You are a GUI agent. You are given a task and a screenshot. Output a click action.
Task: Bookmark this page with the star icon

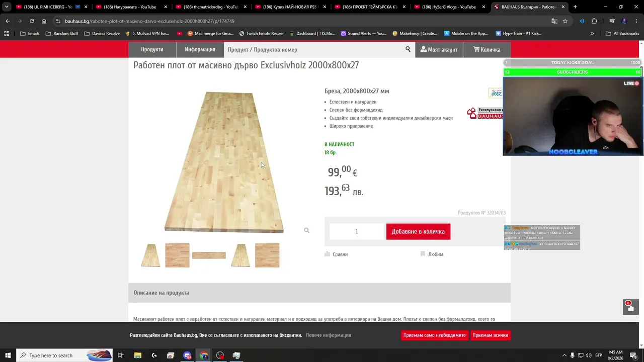[x=565, y=21]
